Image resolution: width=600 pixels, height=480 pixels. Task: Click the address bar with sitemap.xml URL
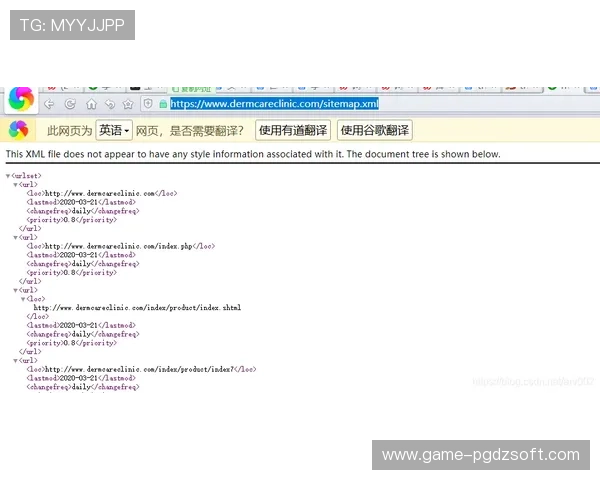point(274,103)
